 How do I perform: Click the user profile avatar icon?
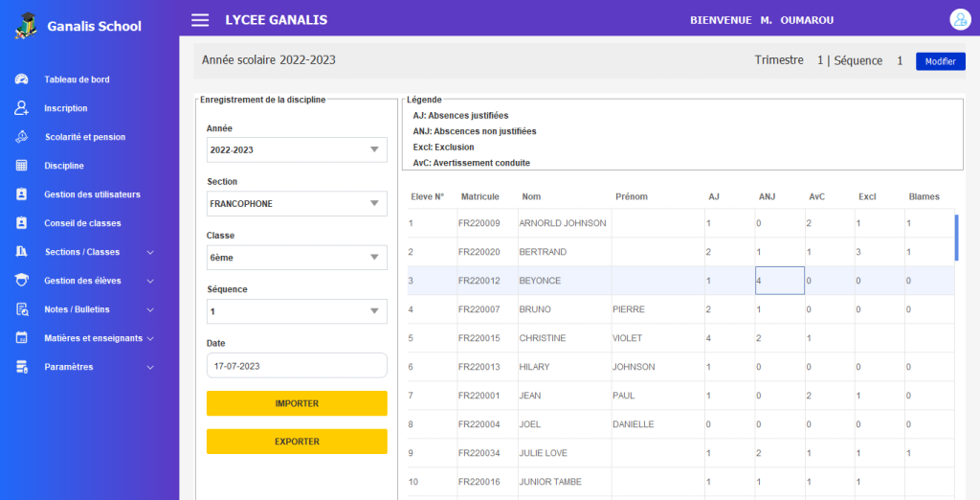click(960, 19)
